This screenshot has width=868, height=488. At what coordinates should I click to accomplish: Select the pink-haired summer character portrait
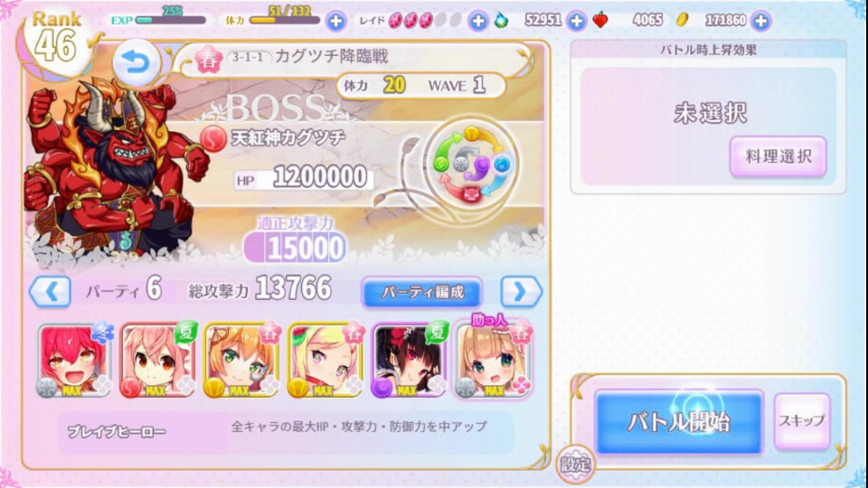point(158,361)
